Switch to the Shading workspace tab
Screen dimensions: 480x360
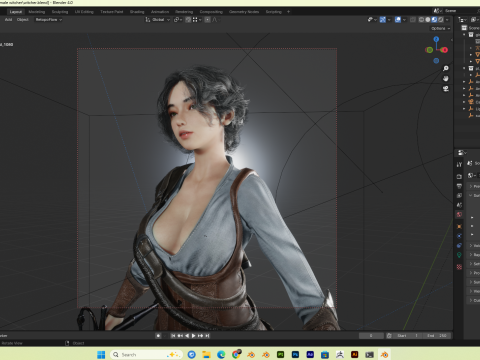coord(137,12)
